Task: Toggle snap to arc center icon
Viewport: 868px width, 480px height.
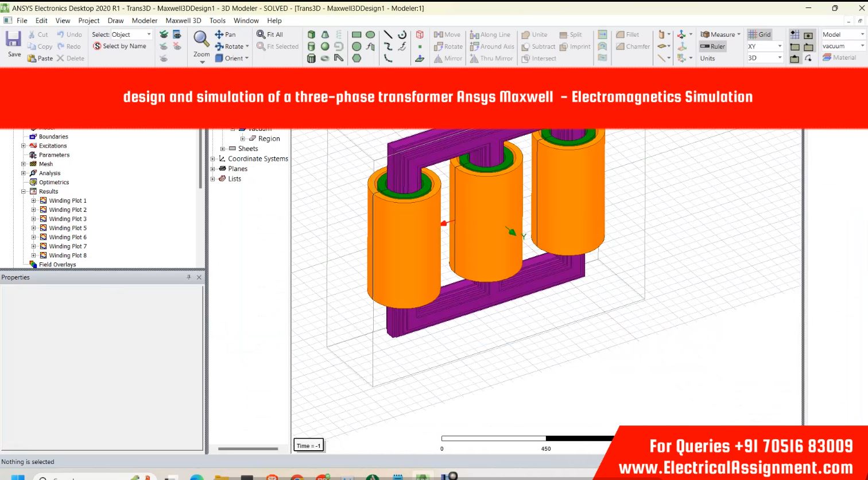Action: click(808, 58)
